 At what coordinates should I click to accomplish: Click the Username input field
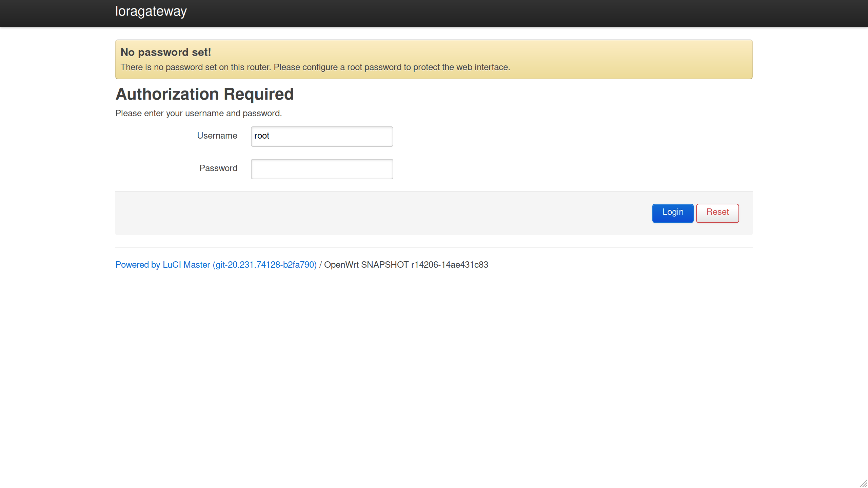(x=322, y=136)
